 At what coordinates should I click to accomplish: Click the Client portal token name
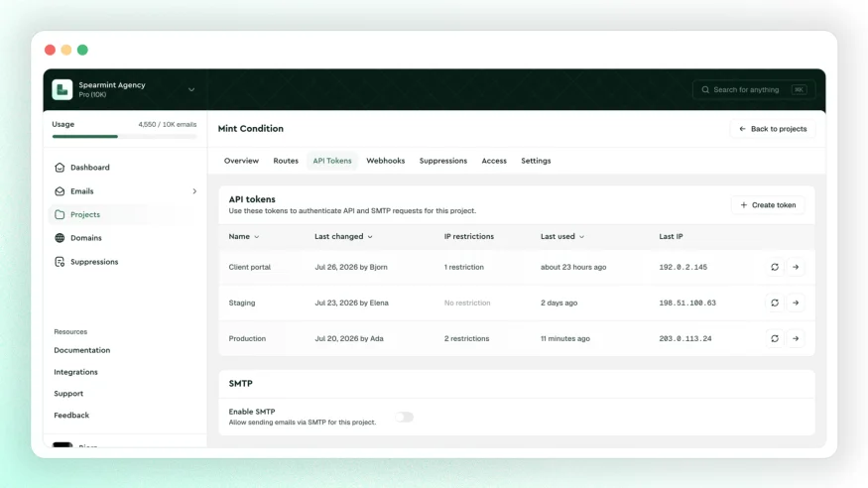(x=250, y=267)
